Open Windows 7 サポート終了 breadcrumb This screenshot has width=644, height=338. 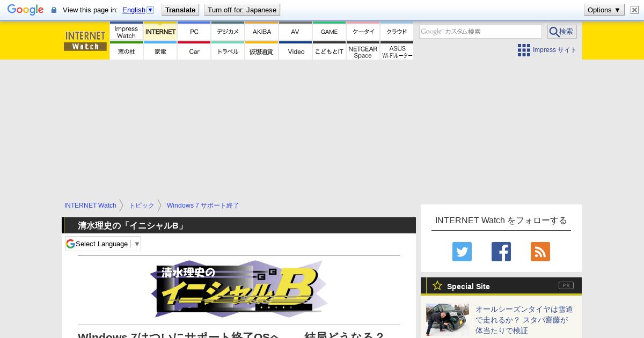click(x=203, y=205)
